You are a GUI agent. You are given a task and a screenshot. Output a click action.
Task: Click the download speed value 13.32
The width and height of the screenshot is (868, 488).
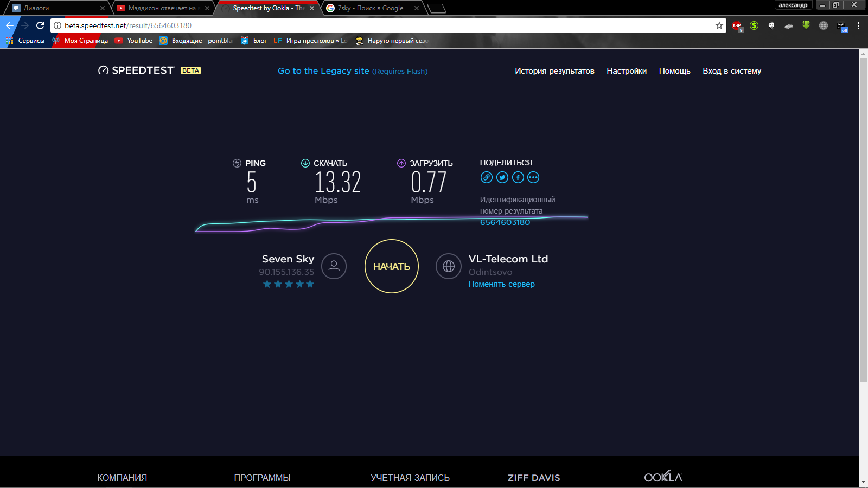point(337,182)
